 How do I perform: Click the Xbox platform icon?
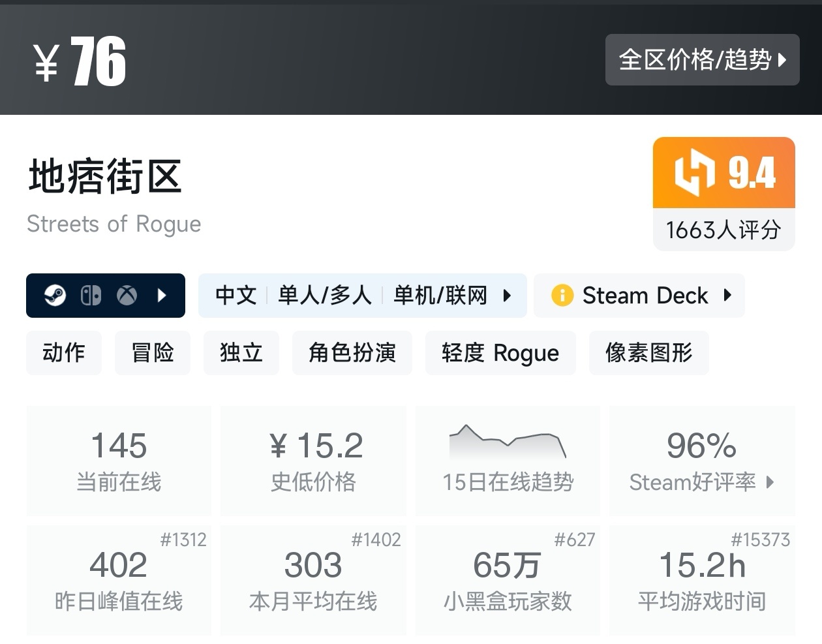[x=127, y=296]
